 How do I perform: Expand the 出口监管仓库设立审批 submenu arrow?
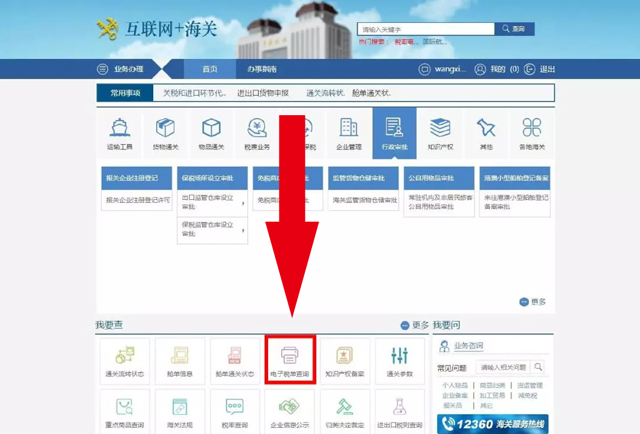(x=243, y=203)
